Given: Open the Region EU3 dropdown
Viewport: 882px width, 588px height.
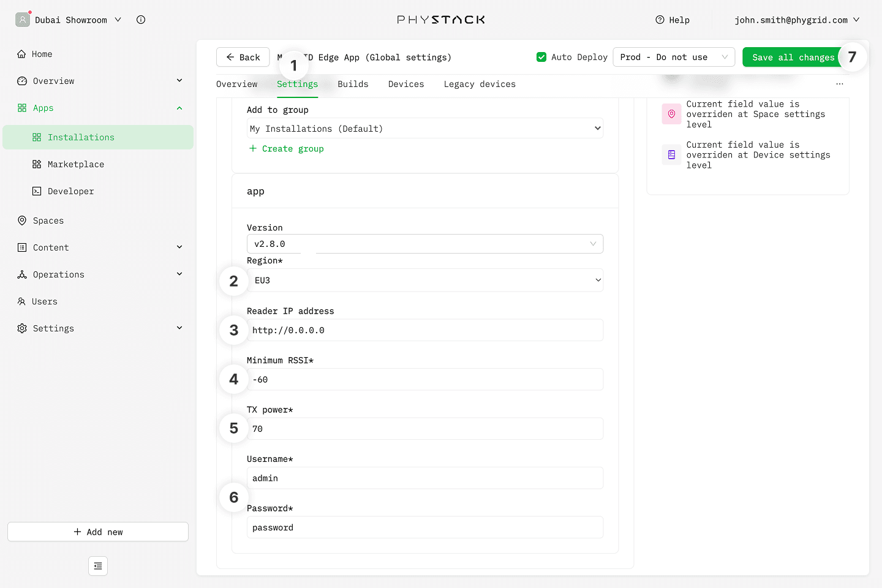Looking at the screenshot, I should click(425, 280).
